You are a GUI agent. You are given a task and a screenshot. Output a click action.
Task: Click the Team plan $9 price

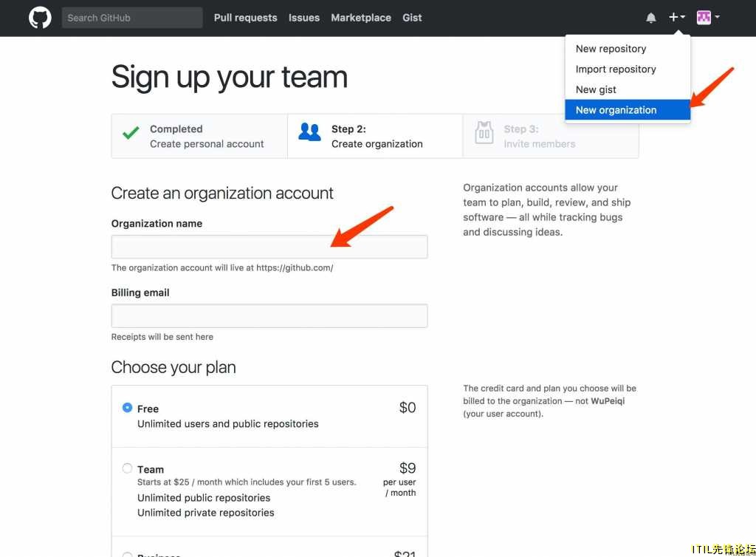[408, 468]
